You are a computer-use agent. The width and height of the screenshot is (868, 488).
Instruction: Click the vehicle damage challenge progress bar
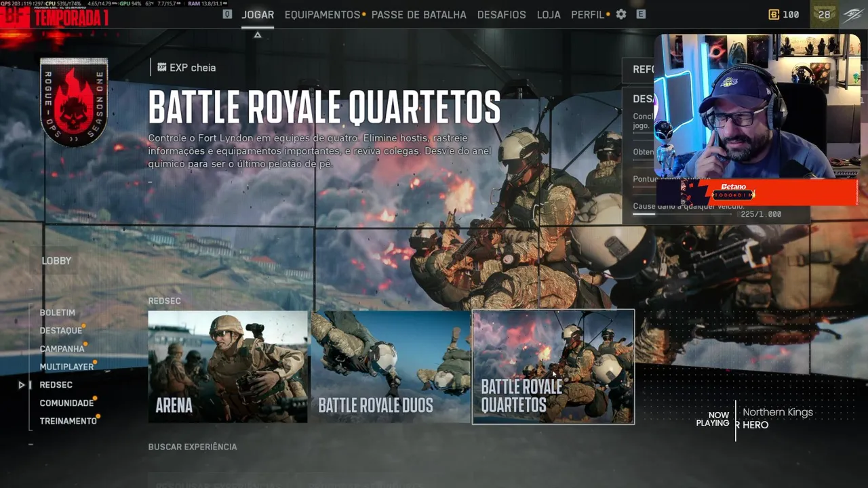click(x=682, y=214)
